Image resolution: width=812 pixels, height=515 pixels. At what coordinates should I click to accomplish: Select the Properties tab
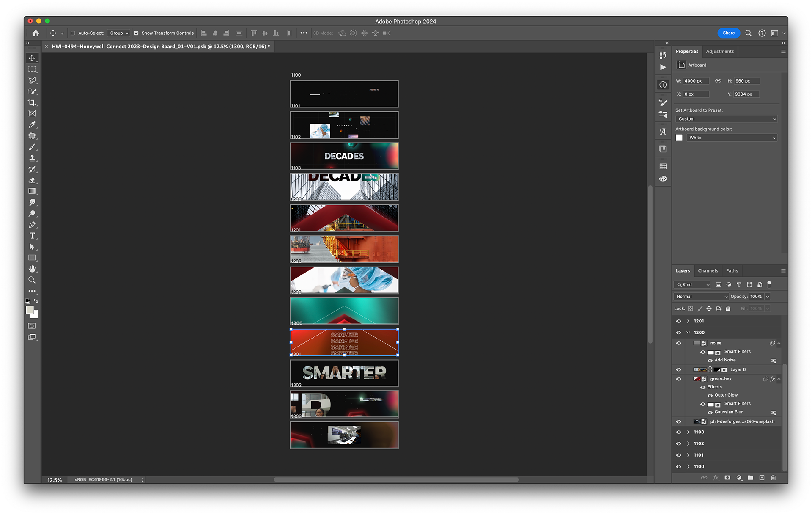[x=687, y=52]
